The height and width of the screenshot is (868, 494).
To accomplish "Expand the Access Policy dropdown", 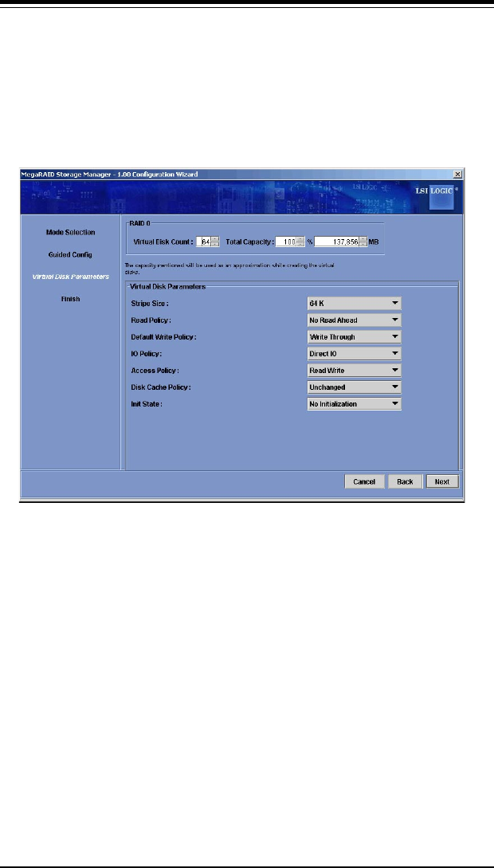I will [354, 371].
